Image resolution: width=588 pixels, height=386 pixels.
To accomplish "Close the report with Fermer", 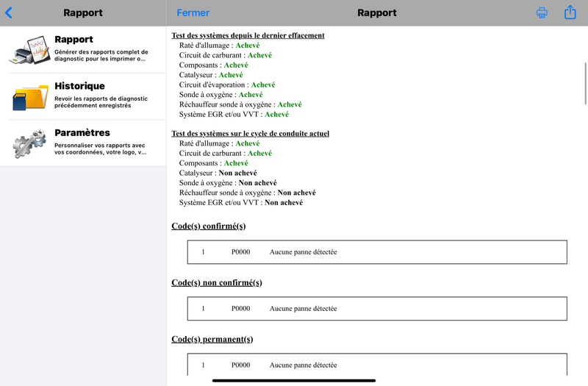I will click(x=193, y=12).
